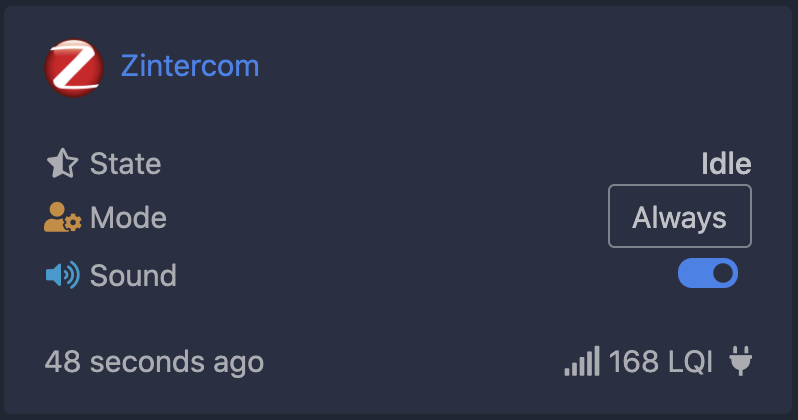
Task: Click the user-gear icon beside Mode
Action: [62, 218]
